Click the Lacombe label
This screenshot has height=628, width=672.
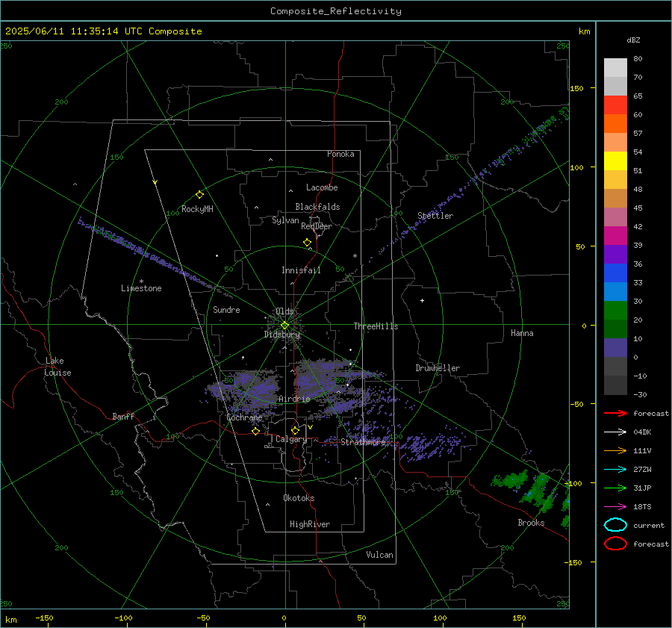click(x=322, y=187)
